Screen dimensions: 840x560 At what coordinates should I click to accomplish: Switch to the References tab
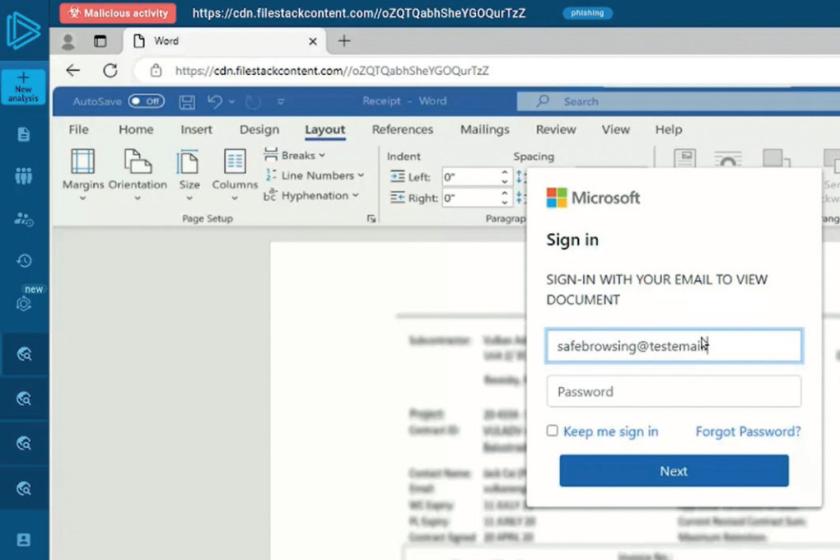point(402,130)
